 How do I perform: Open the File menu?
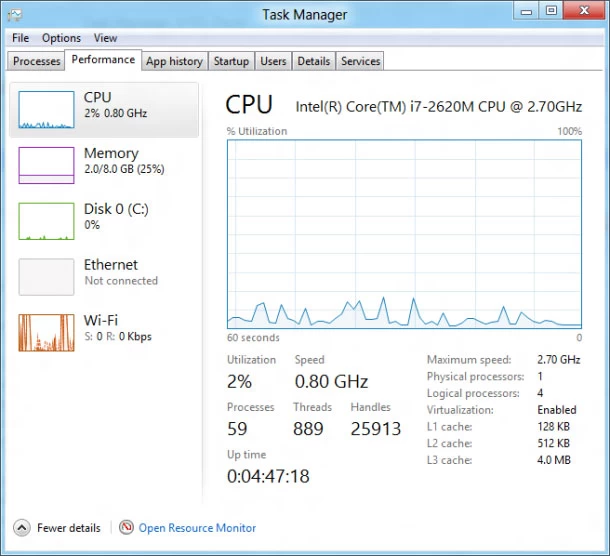pyautogui.click(x=21, y=38)
